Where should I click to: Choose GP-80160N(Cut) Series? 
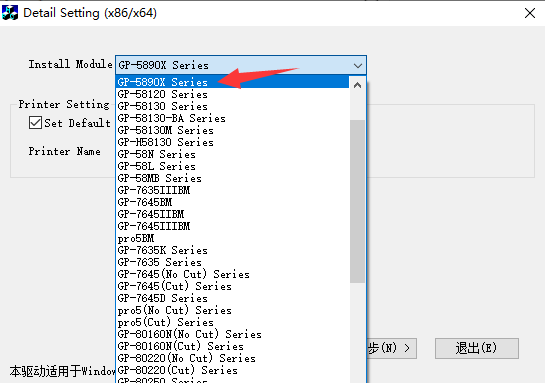point(233,346)
